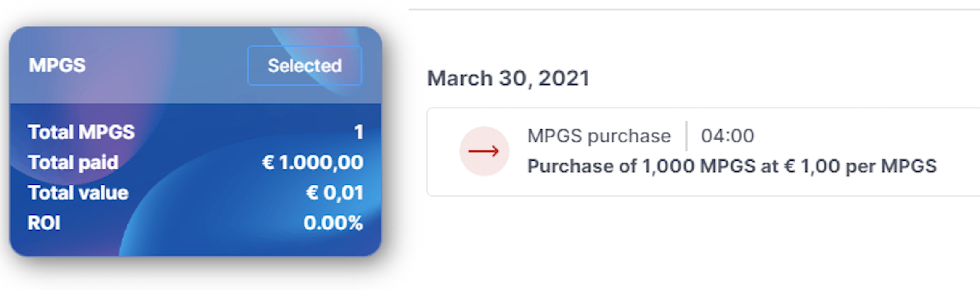Click the euro symbol in Total paid
This screenshot has width=980, height=290.
(268, 163)
